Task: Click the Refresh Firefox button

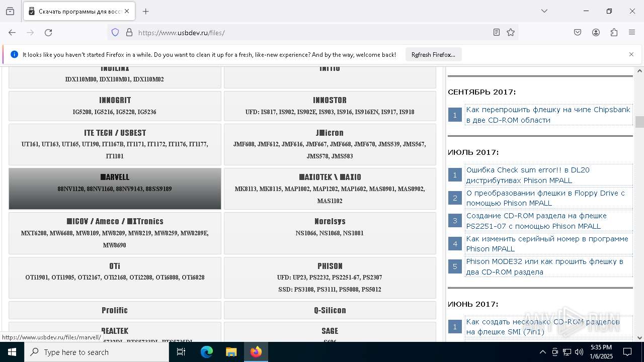Action: [x=433, y=54]
